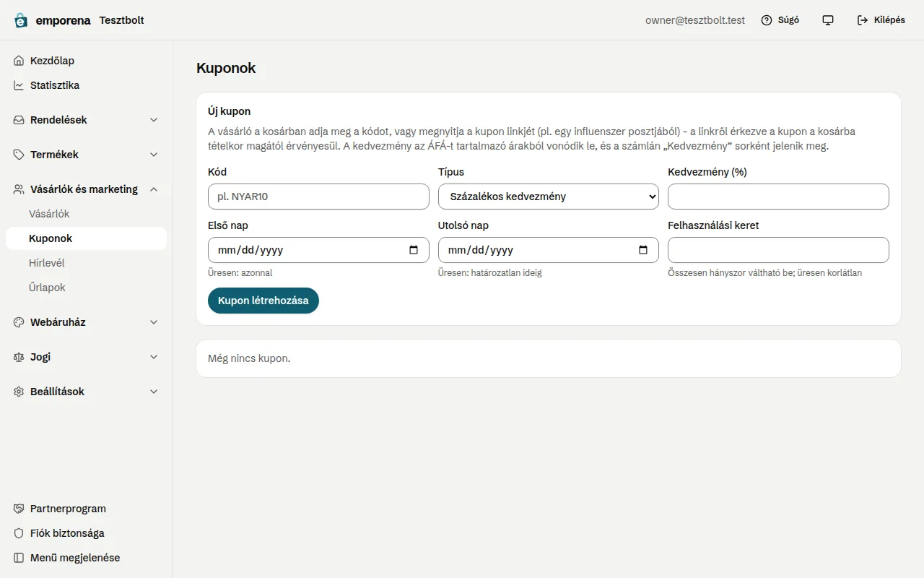Focus the Felhasználási keret input field
The image size is (924, 578).
(778, 250)
